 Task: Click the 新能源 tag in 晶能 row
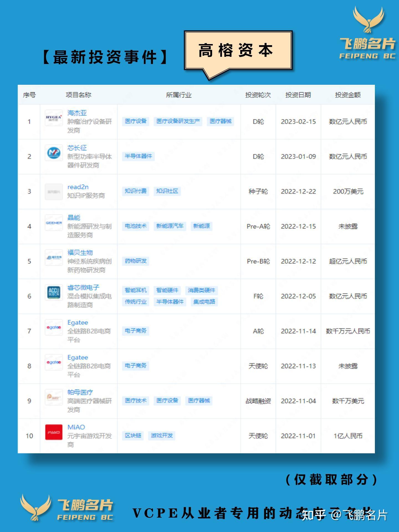[201, 226]
